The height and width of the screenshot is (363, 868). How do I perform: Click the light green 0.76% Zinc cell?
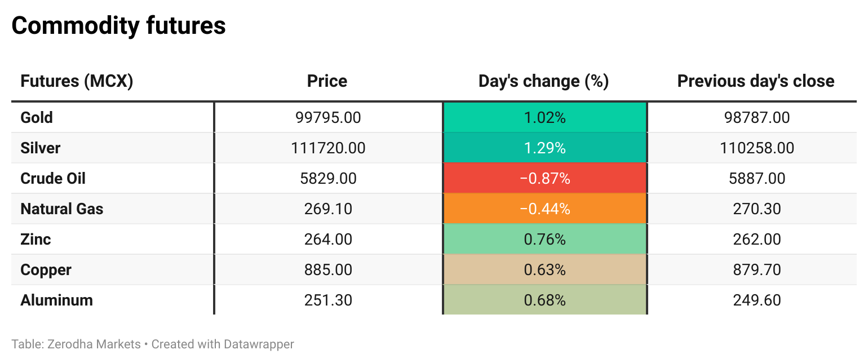(544, 240)
